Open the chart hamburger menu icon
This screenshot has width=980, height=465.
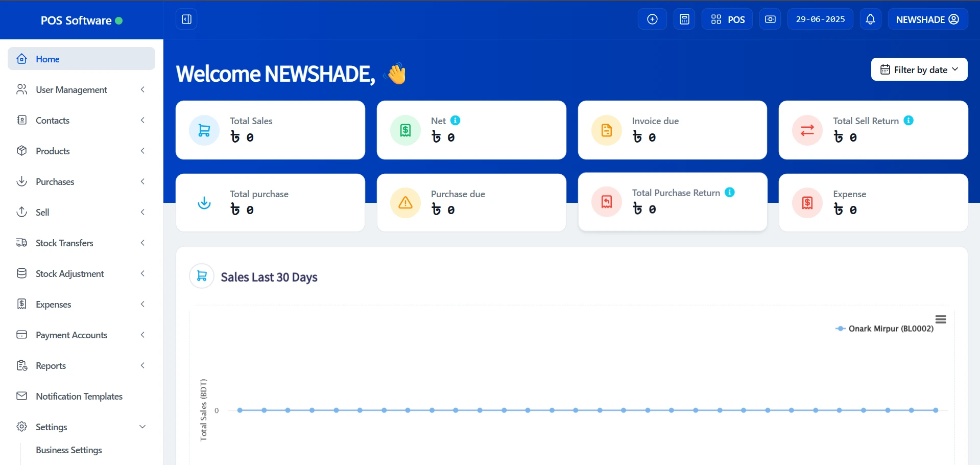941,319
